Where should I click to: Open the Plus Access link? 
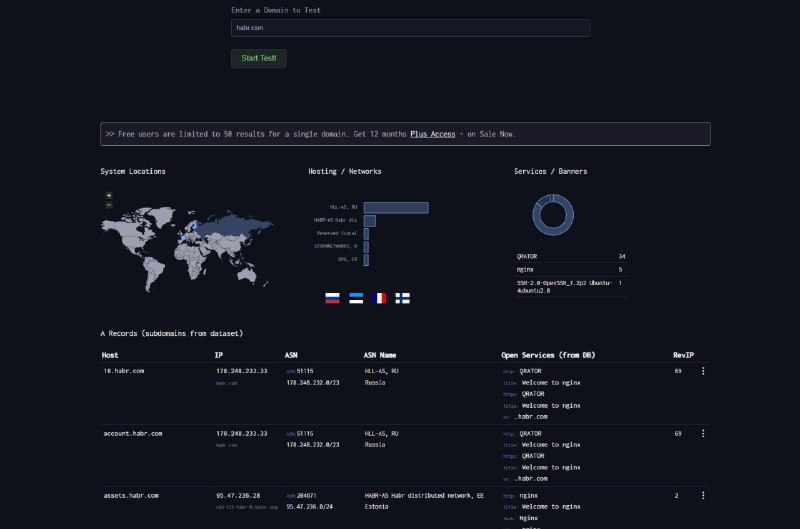tap(433, 134)
